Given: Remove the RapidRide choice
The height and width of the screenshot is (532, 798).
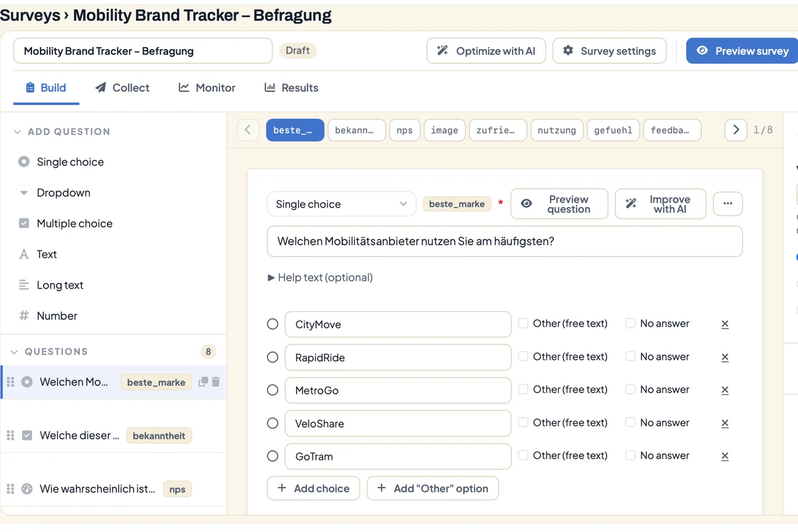Looking at the screenshot, I should (x=725, y=357).
